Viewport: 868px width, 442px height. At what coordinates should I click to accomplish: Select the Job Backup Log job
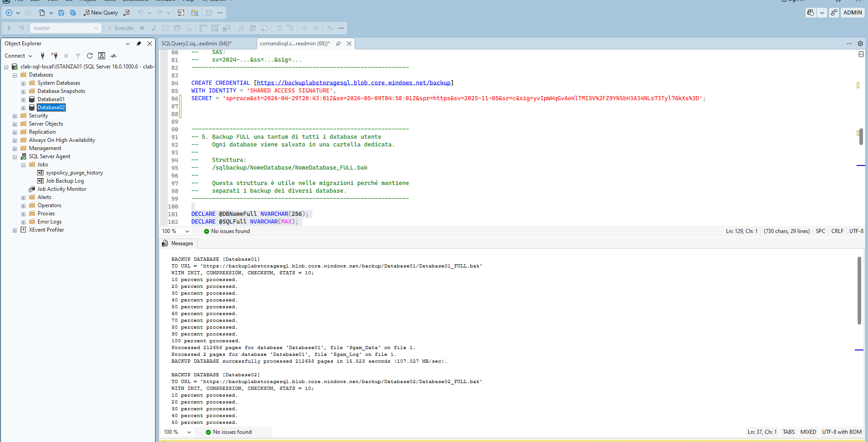click(x=65, y=181)
